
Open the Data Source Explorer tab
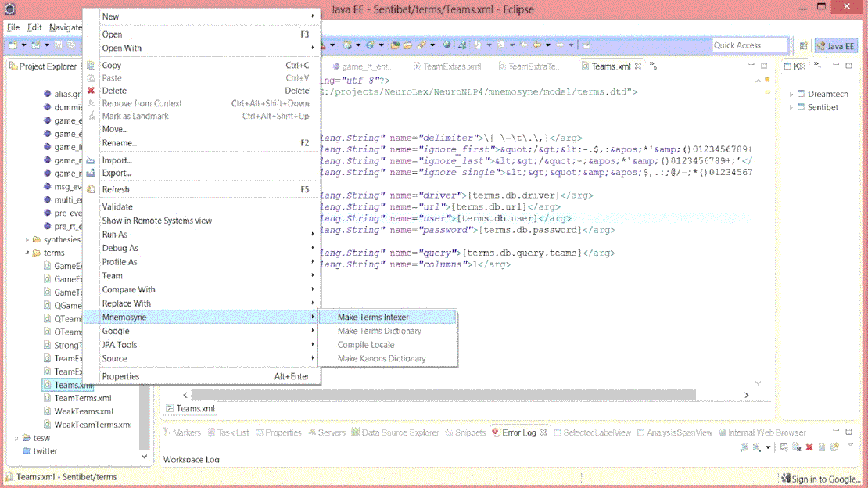click(x=395, y=432)
